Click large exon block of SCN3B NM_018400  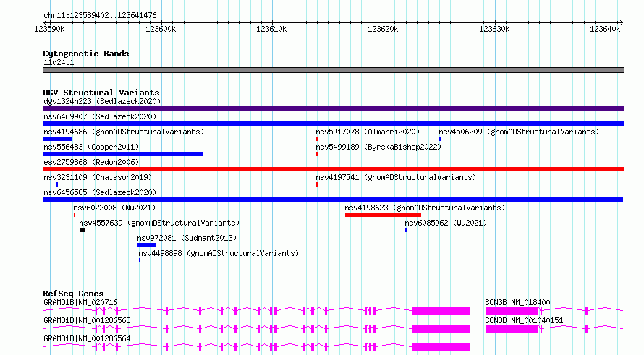point(512,311)
